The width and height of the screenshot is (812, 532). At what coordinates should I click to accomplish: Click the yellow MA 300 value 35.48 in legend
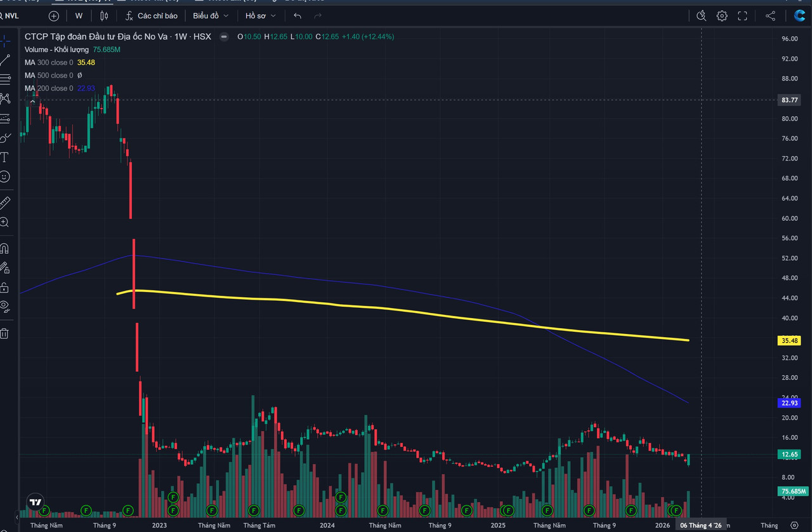[x=86, y=62]
